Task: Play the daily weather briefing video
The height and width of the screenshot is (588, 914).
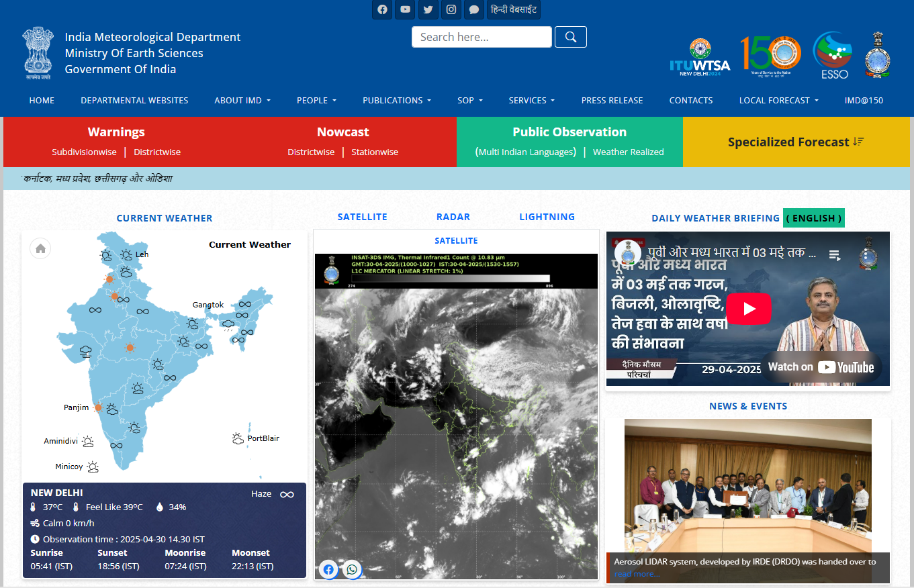Action: pos(749,309)
